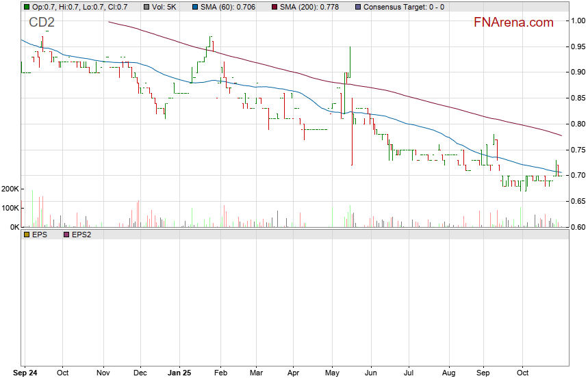Click the 'Sep 24' date axis label

pos(26,374)
